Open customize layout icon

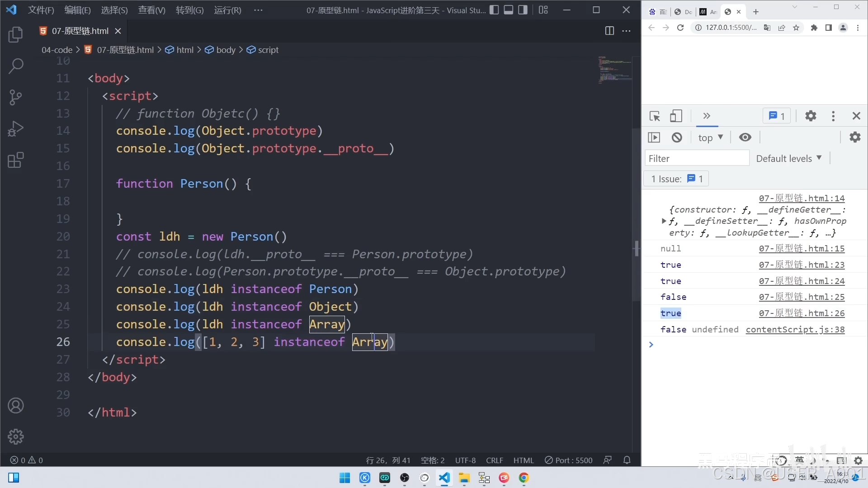tap(543, 10)
